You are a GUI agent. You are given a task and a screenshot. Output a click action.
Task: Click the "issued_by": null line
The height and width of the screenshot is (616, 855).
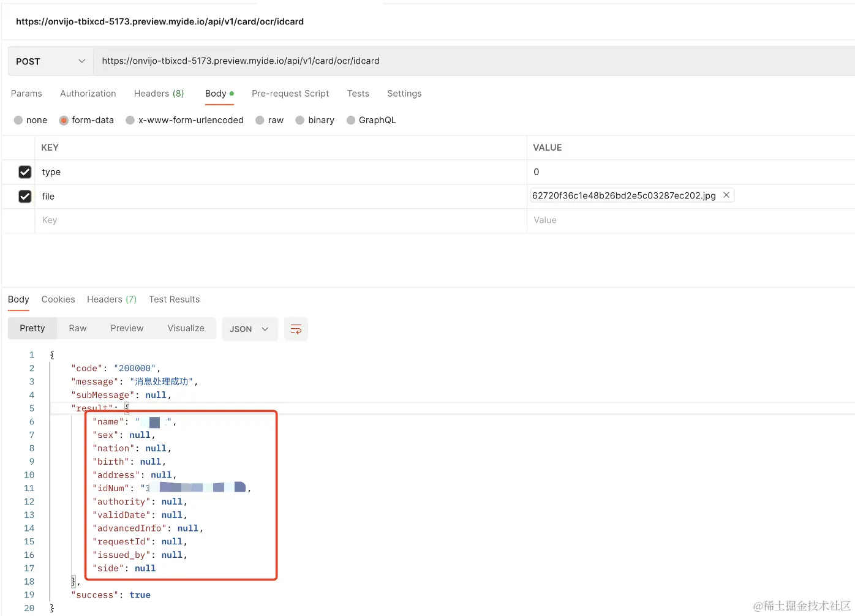(140, 556)
